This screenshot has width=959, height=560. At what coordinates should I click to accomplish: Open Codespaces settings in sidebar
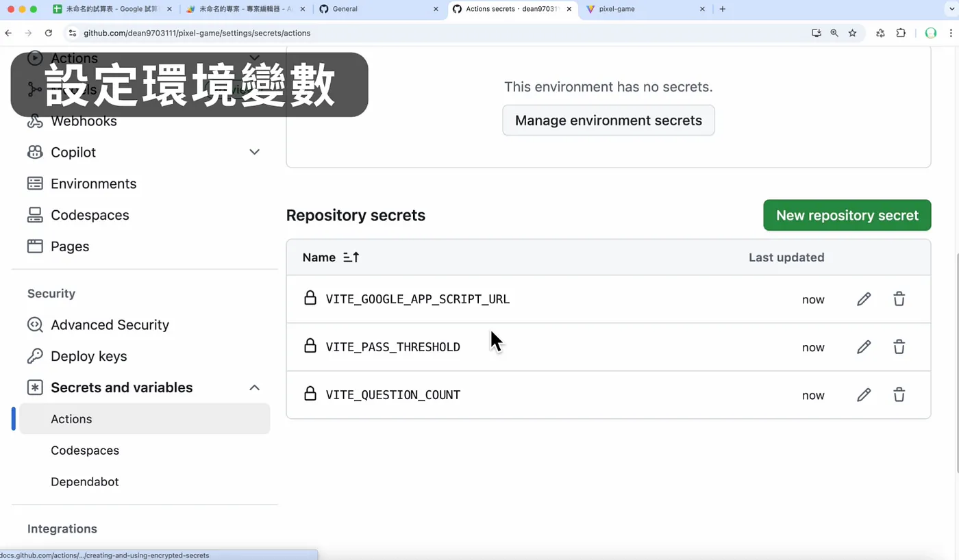pyautogui.click(x=78, y=215)
